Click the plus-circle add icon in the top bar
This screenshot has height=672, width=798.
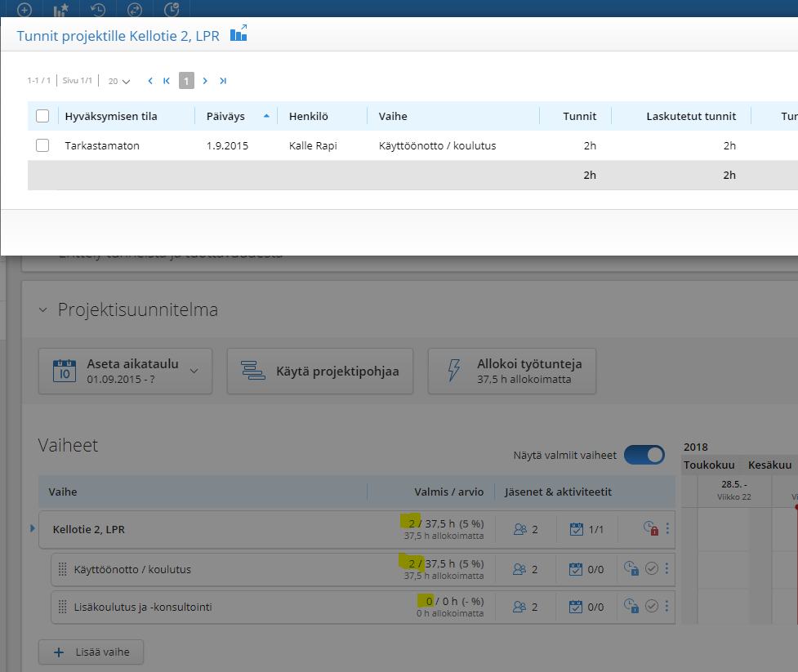coord(24,9)
